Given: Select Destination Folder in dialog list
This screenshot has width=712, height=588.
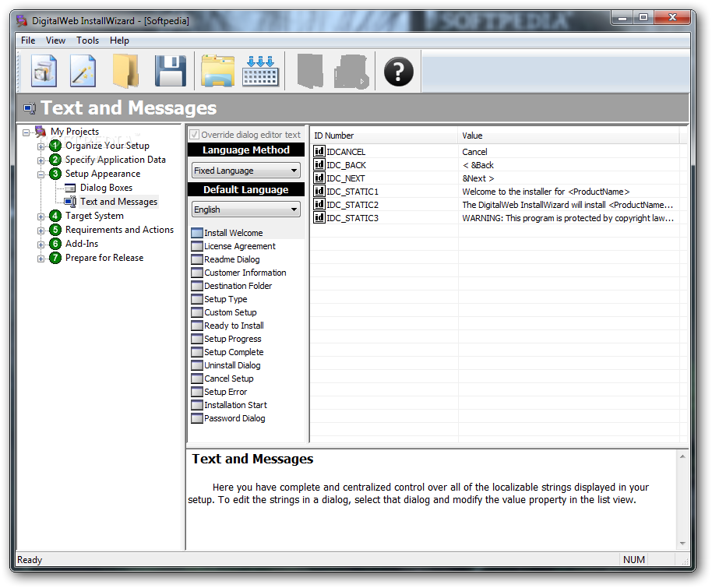Looking at the screenshot, I should coord(238,286).
